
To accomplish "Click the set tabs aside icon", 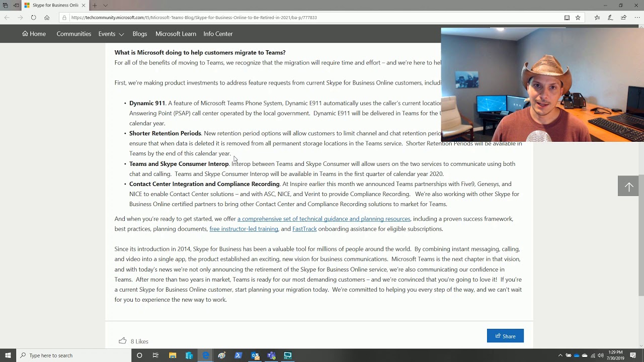I will (x=17, y=6).
